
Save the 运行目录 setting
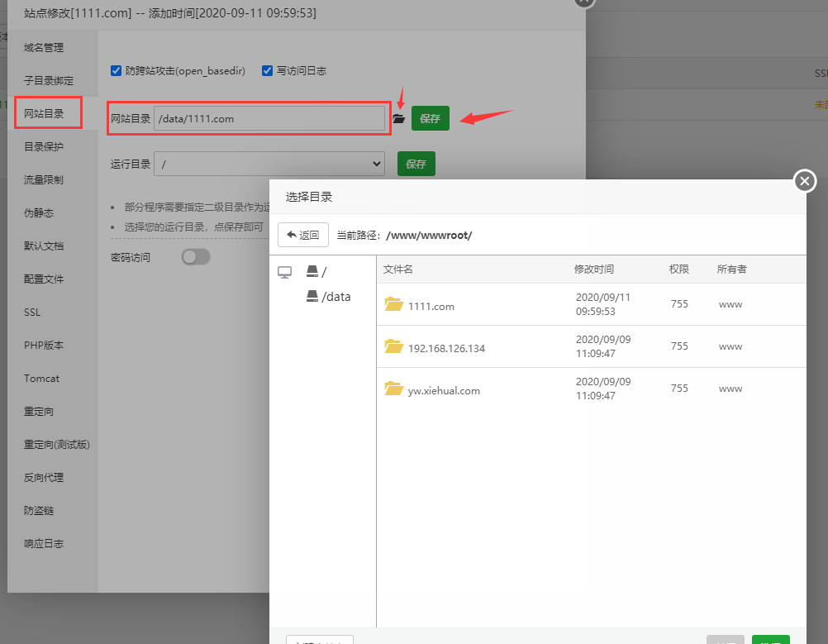click(416, 164)
